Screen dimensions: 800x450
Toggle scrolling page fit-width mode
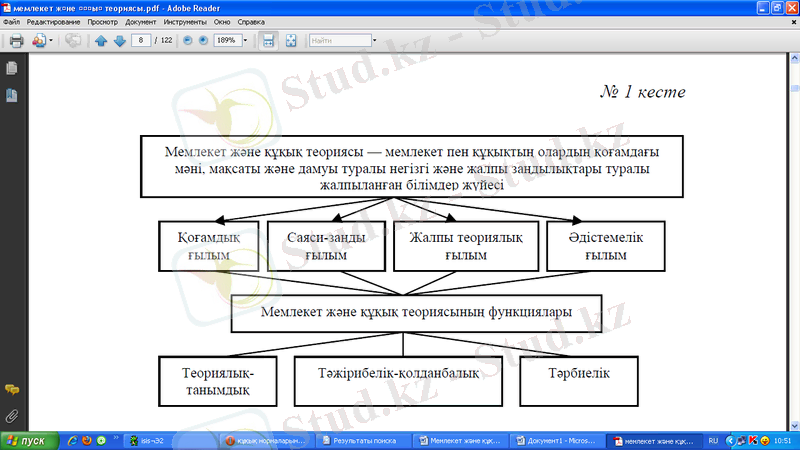[x=268, y=40]
